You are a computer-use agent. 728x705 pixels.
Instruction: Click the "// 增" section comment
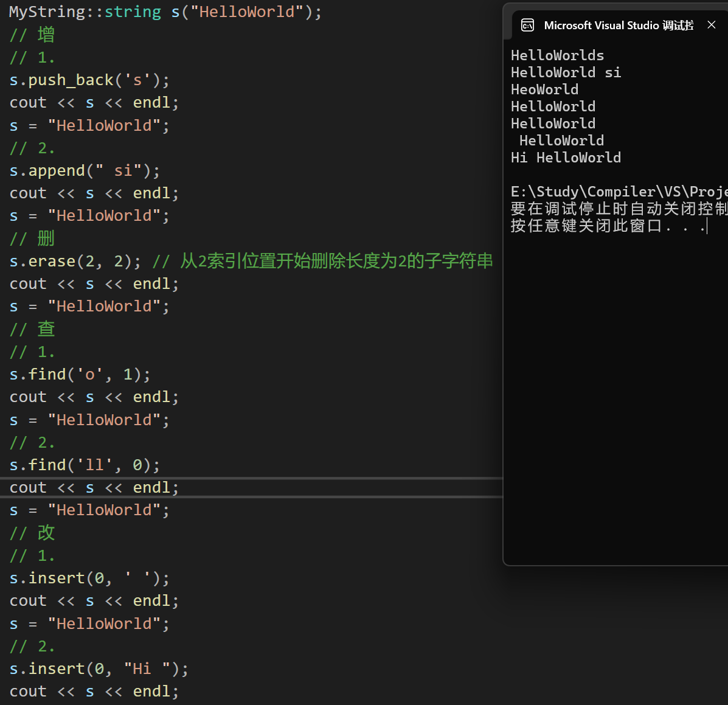click(32, 35)
